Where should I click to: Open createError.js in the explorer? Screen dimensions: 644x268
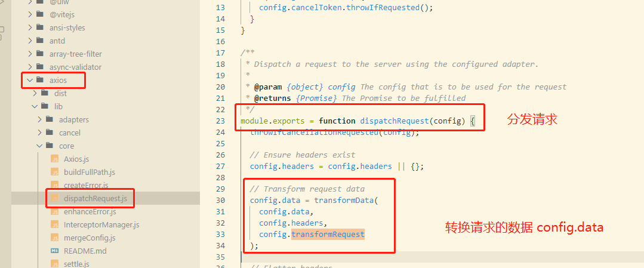pyautogui.click(x=86, y=186)
